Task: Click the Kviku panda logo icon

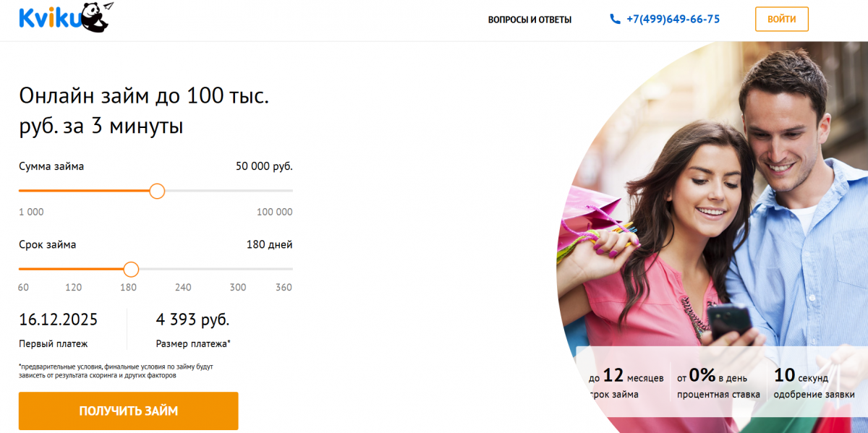Action: pyautogui.click(x=96, y=17)
